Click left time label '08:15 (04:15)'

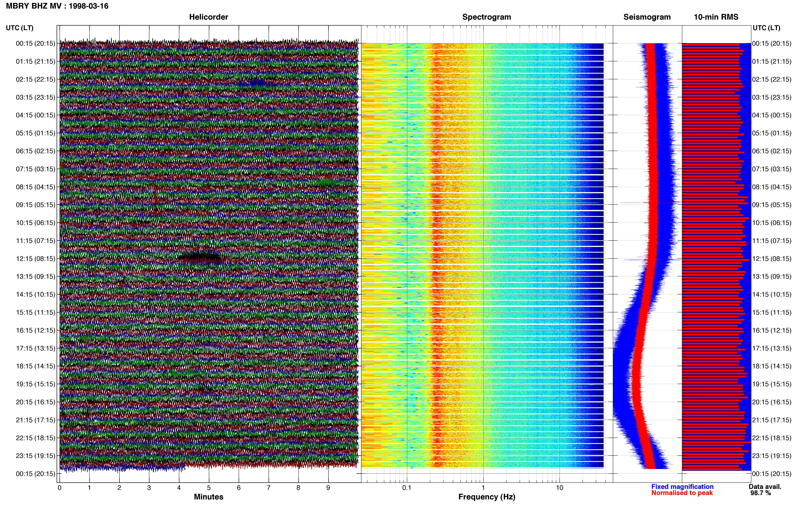[35, 187]
